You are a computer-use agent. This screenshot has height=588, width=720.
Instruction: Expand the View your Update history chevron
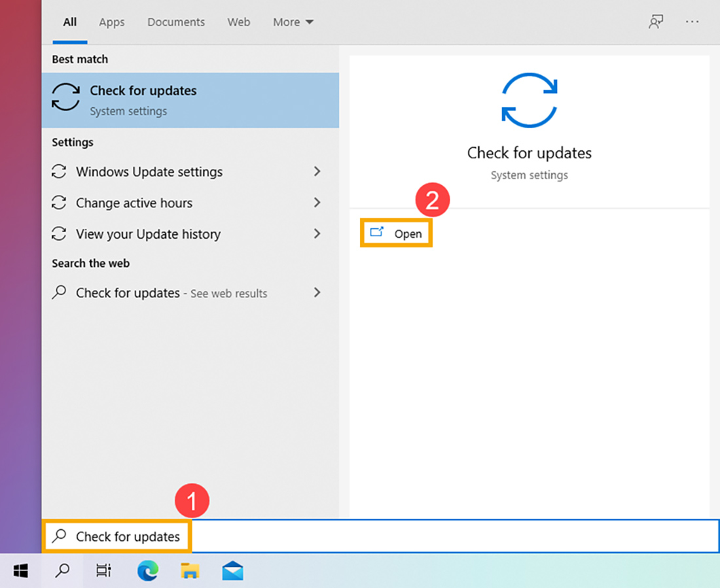[x=317, y=233]
